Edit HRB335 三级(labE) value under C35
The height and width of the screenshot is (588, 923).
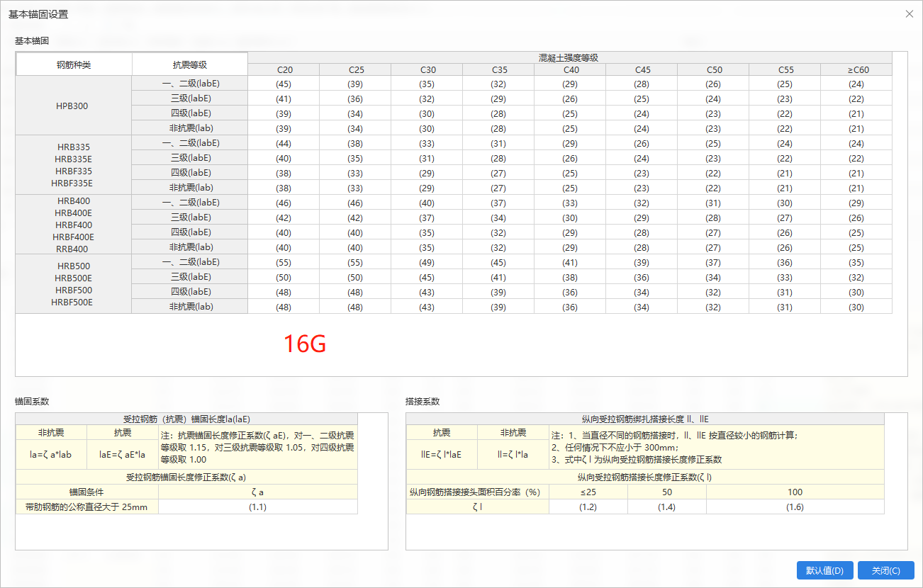tap(499, 158)
